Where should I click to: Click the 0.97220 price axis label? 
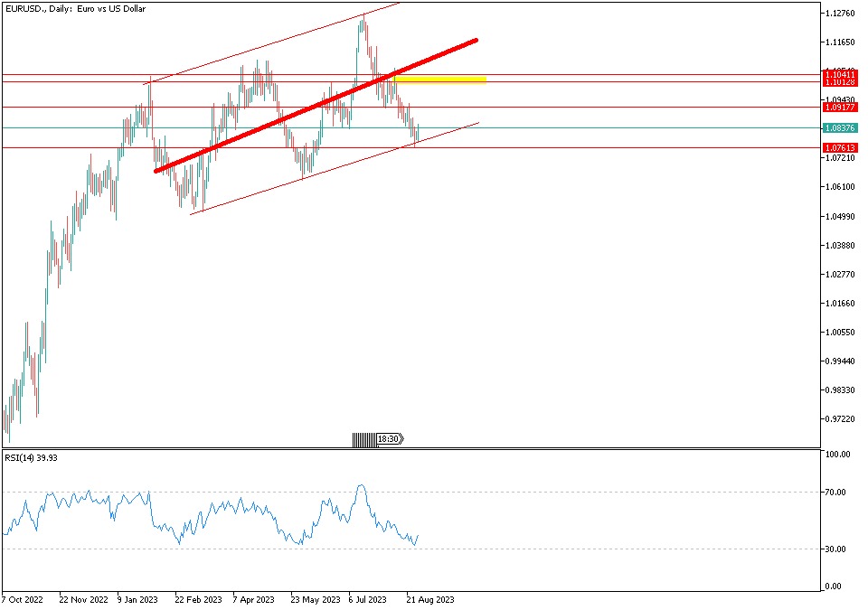(840, 419)
